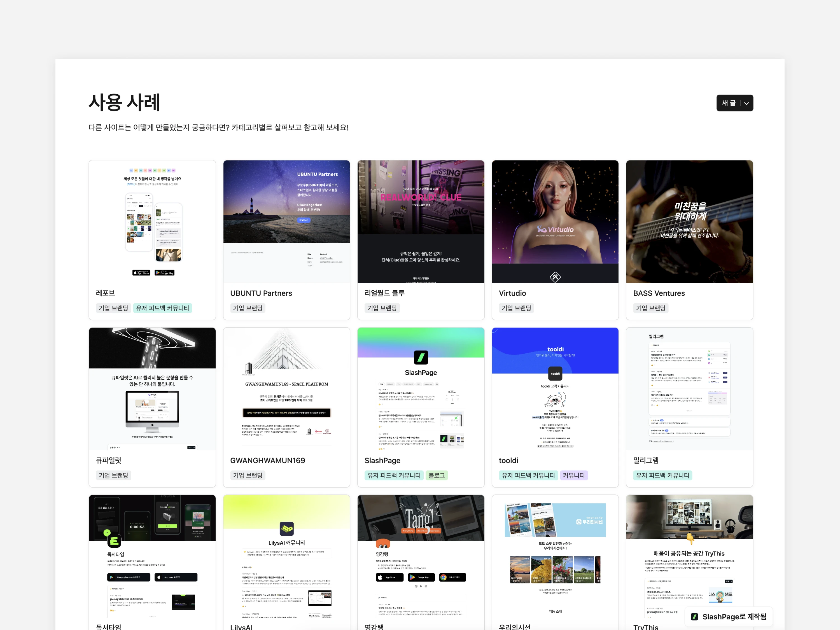The image size is (840, 630).
Task: Open the 큐파일럿 card thumbnail
Action: pyautogui.click(x=152, y=389)
